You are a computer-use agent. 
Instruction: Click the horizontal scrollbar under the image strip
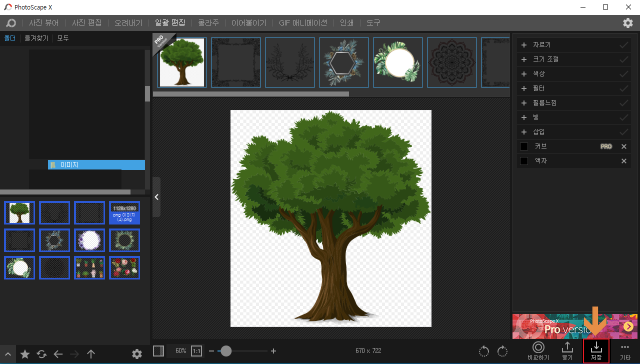[251, 93]
